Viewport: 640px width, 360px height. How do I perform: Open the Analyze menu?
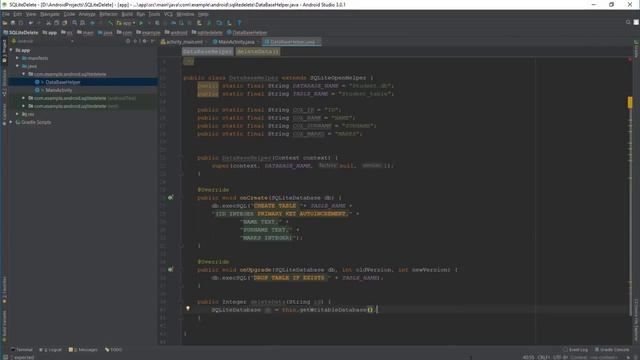(87, 14)
